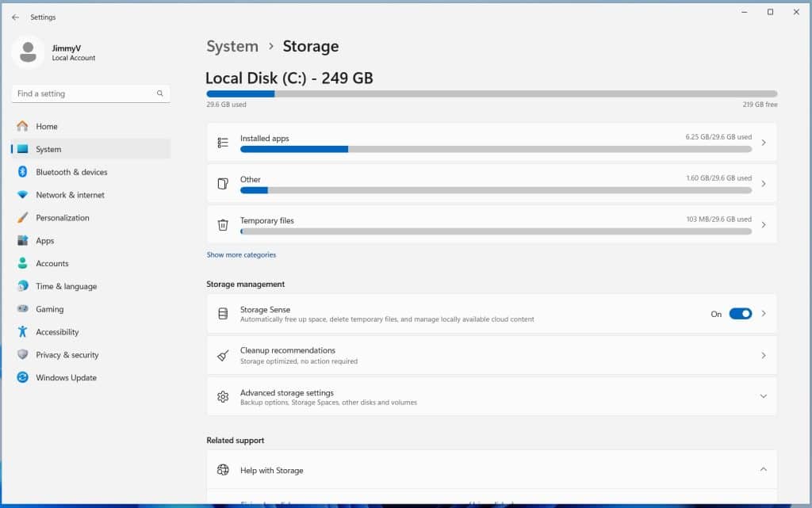Click the Storage Sense drive icon

click(223, 313)
